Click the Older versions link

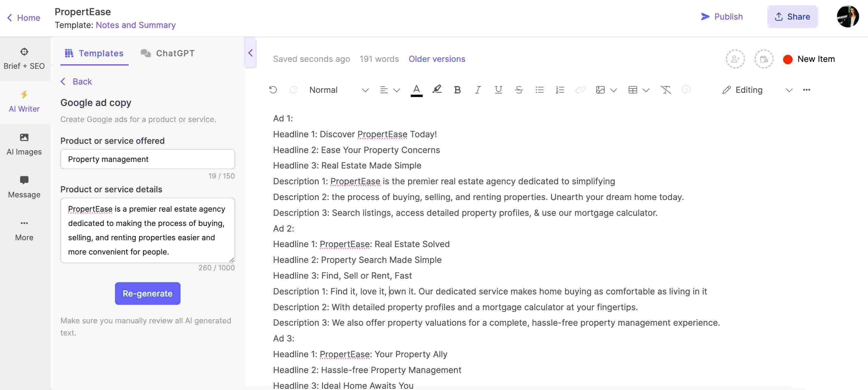pos(437,59)
